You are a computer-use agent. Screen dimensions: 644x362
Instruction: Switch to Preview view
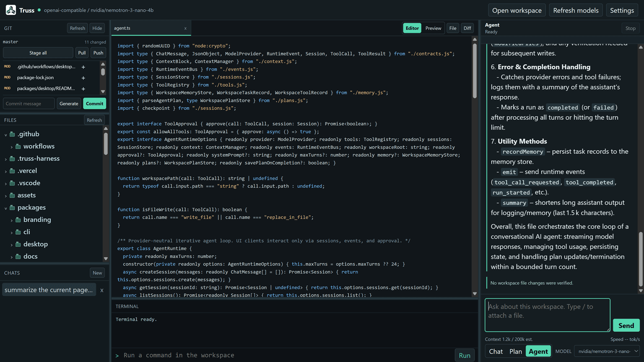(x=433, y=28)
